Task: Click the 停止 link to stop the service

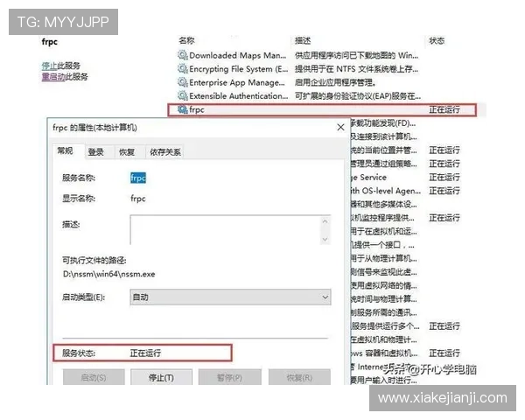Action: pyautogui.click(x=49, y=66)
